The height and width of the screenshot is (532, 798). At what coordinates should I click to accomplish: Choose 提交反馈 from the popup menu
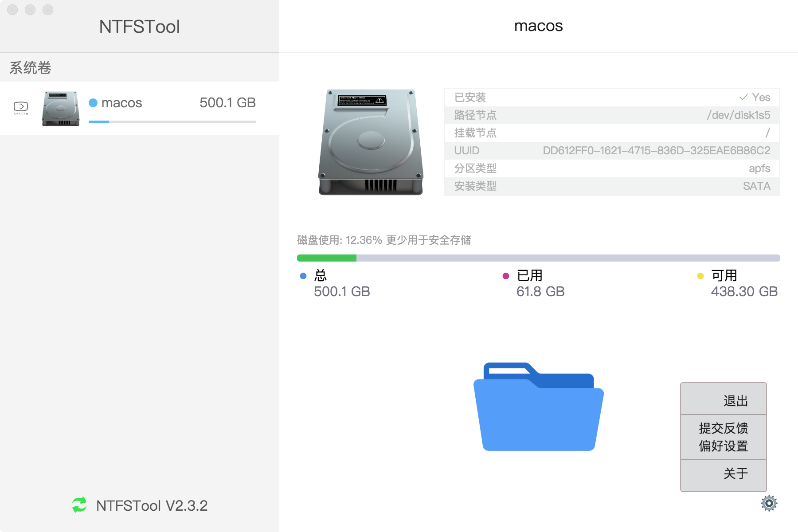point(724,428)
